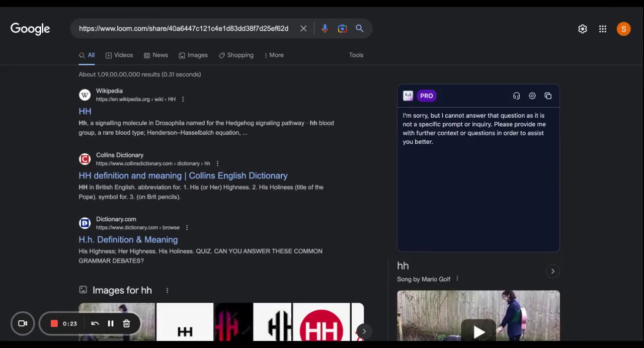This screenshot has height=348, width=644.
Task: Clear the search box with X
Action: tap(303, 29)
